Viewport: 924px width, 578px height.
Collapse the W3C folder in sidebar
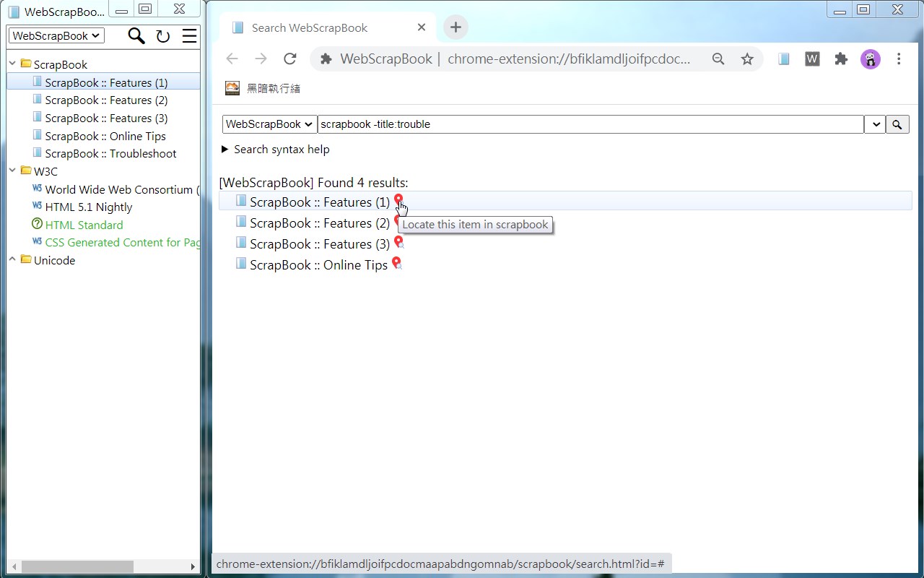(x=12, y=171)
